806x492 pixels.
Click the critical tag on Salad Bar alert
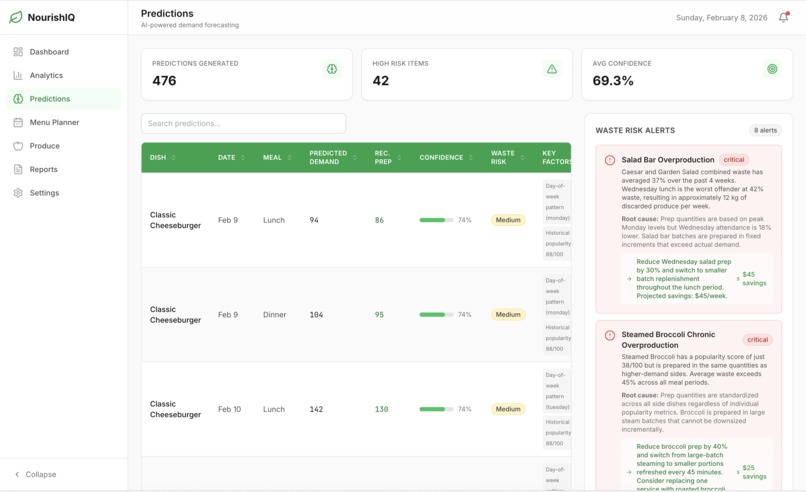point(734,159)
